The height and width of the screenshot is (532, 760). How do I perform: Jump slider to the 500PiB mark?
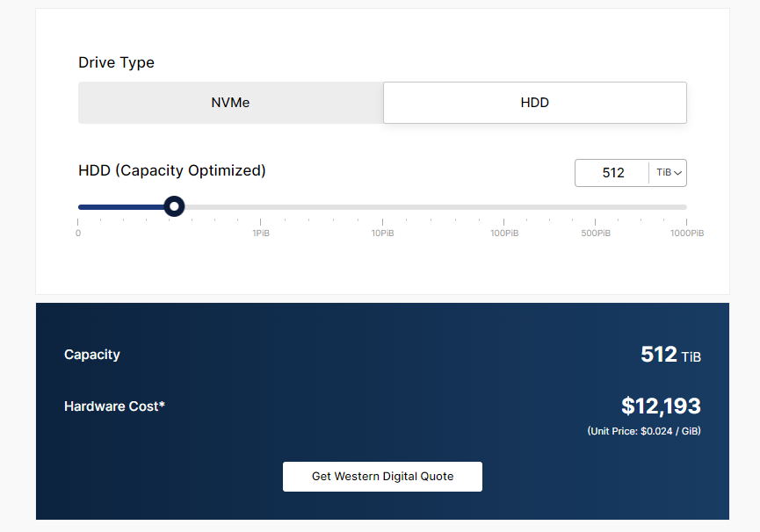click(x=596, y=233)
